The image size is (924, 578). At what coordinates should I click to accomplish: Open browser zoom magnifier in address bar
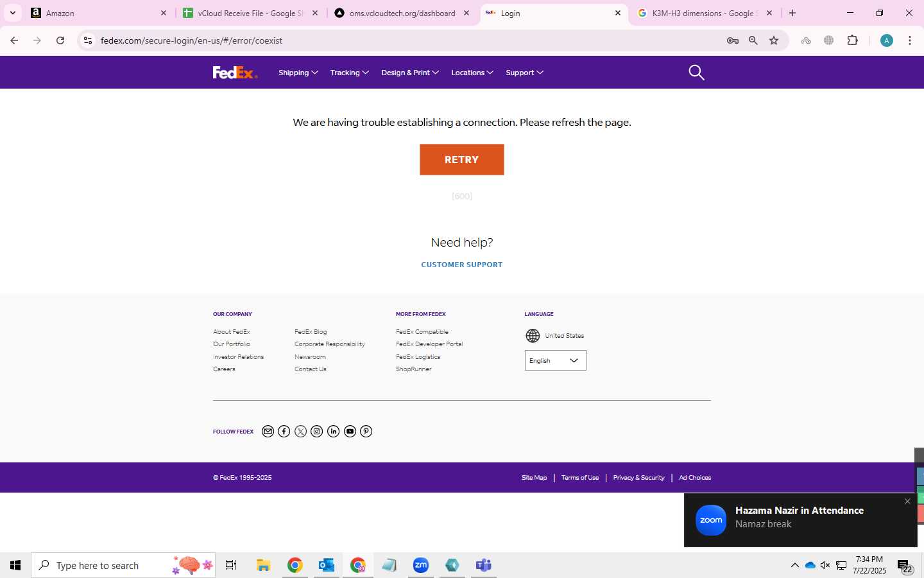tap(753, 40)
